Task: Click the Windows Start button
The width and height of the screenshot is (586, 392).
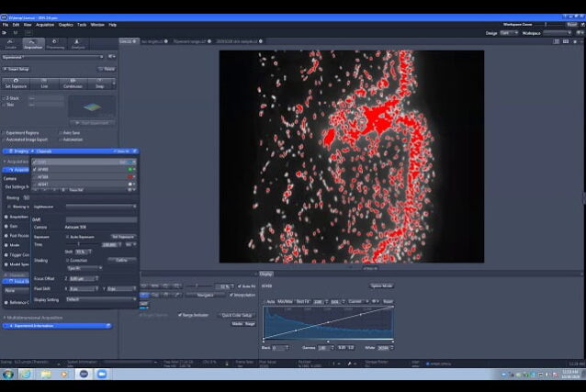Action: click(8, 375)
